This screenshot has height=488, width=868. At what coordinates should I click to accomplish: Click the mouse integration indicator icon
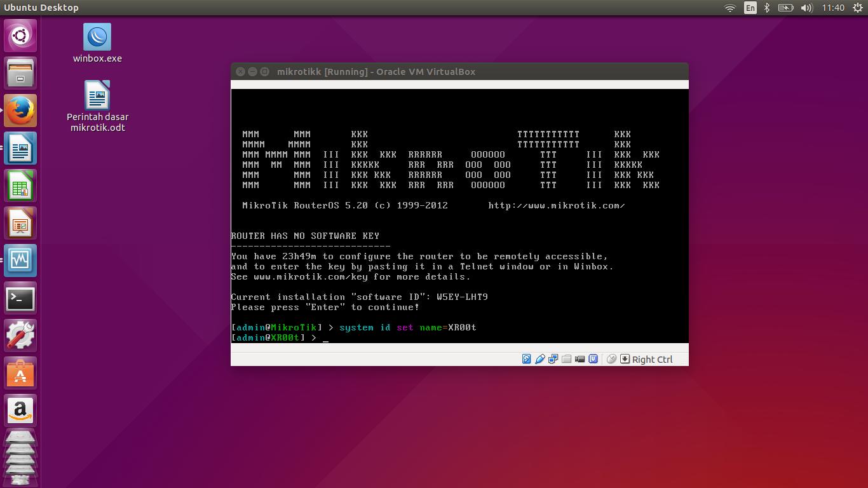(611, 359)
